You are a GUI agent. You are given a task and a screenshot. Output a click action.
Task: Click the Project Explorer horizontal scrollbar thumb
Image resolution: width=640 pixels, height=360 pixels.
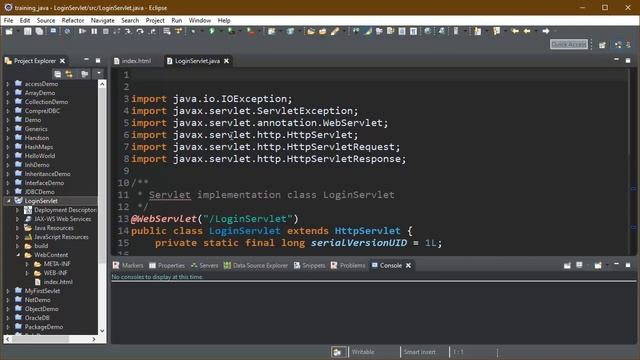40,339
